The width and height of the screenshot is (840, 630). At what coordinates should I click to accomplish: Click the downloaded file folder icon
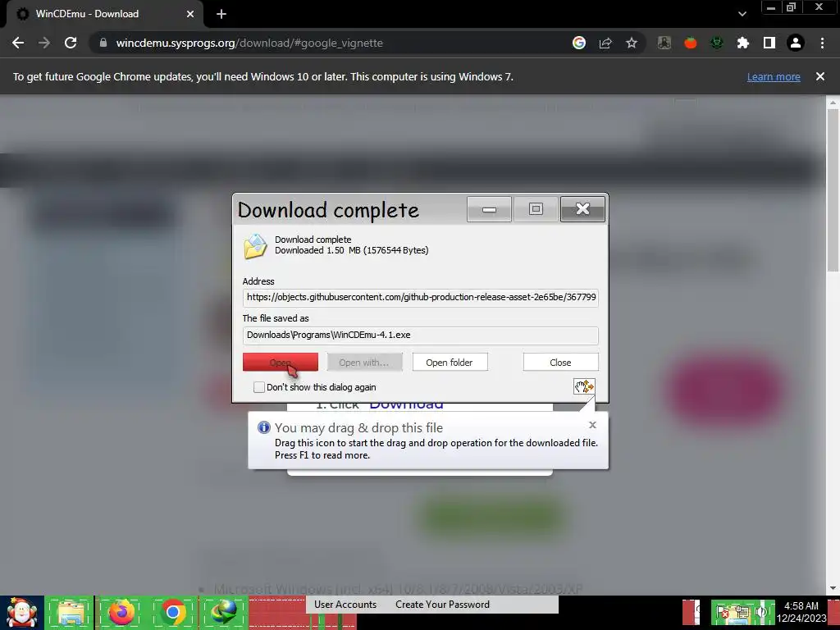point(255,246)
